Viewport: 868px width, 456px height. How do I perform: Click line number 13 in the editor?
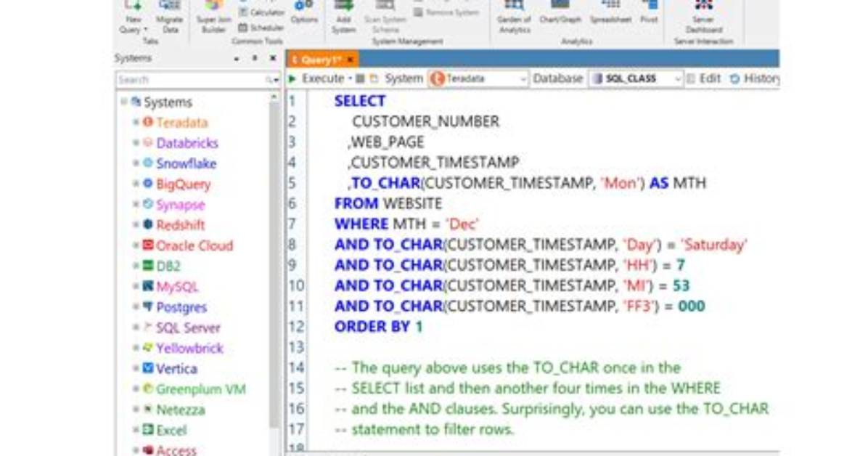pyautogui.click(x=296, y=347)
